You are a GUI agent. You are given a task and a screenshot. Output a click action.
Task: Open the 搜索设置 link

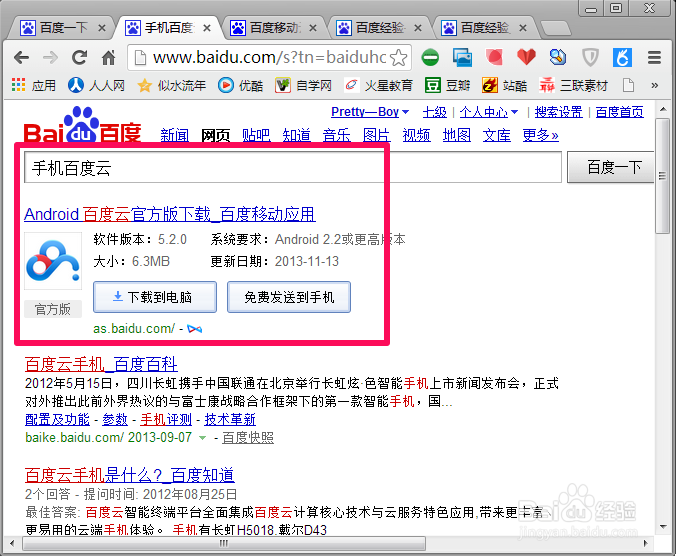[x=559, y=112]
